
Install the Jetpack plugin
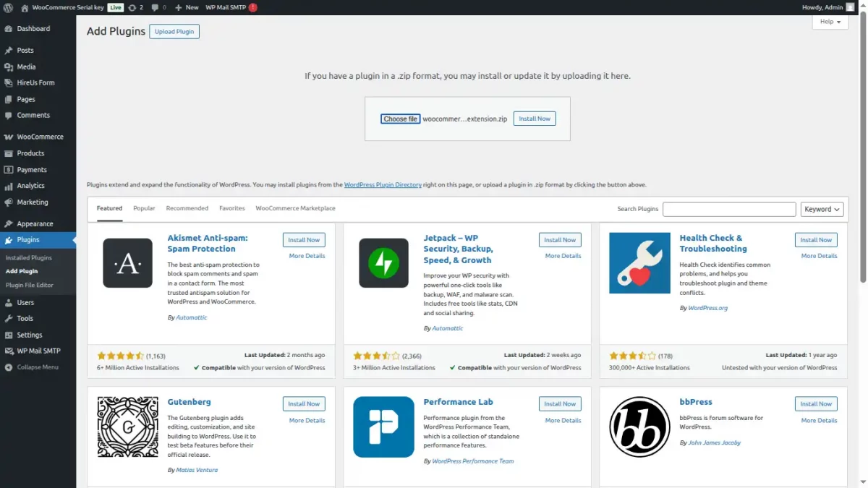560,240
